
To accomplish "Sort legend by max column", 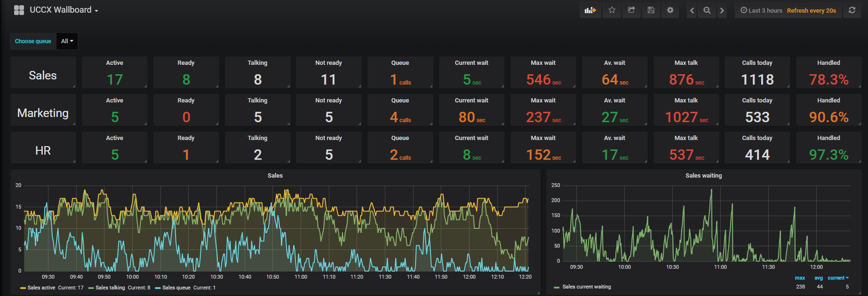I will point(800,278).
